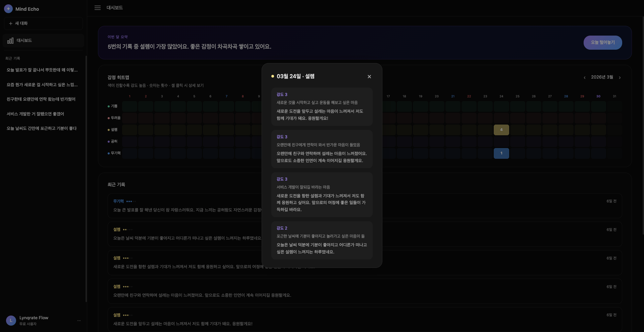Screen dimensions: 644x332
Task: Click the 강도 2 entry in popup
Action: coord(322,240)
